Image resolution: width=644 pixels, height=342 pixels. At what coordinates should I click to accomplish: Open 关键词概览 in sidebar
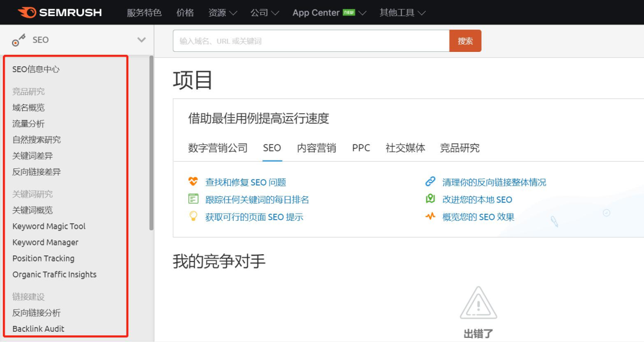tap(32, 210)
